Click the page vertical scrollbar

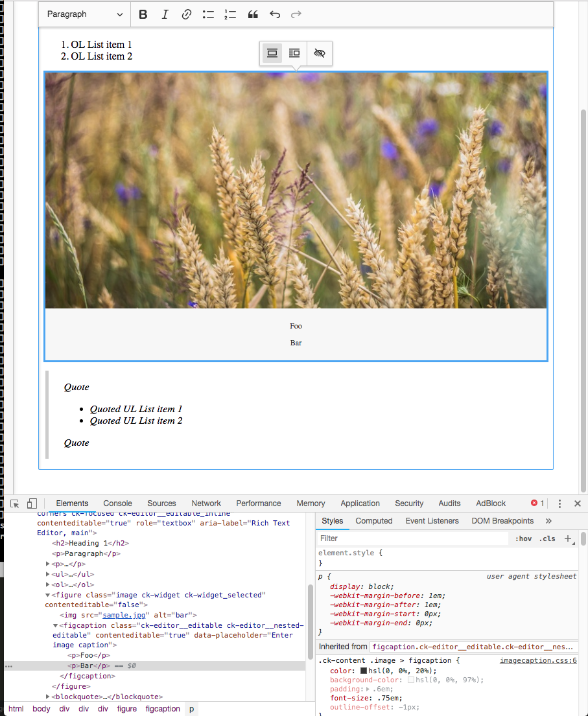[x=583, y=300]
